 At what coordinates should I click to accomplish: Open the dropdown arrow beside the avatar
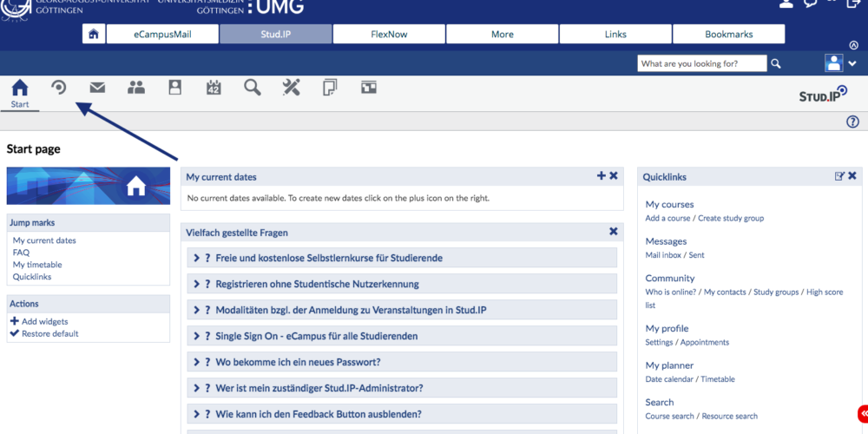(x=852, y=63)
